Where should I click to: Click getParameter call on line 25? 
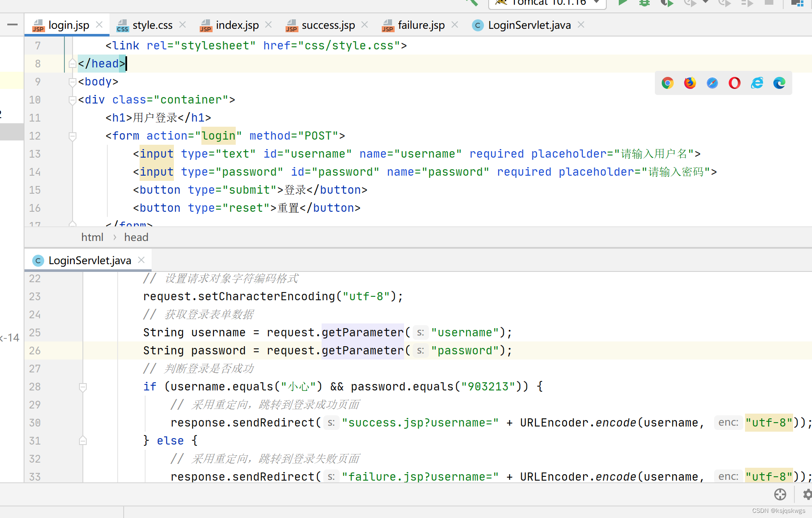[x=362, y=332]
